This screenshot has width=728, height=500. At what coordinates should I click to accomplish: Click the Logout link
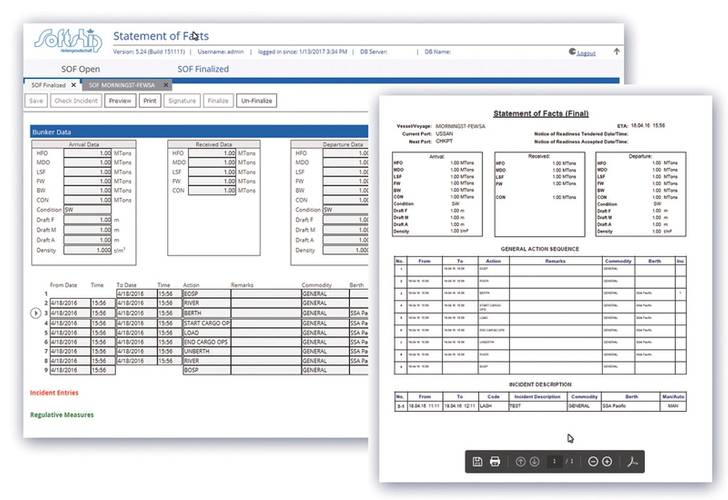(x=586, y=53)
